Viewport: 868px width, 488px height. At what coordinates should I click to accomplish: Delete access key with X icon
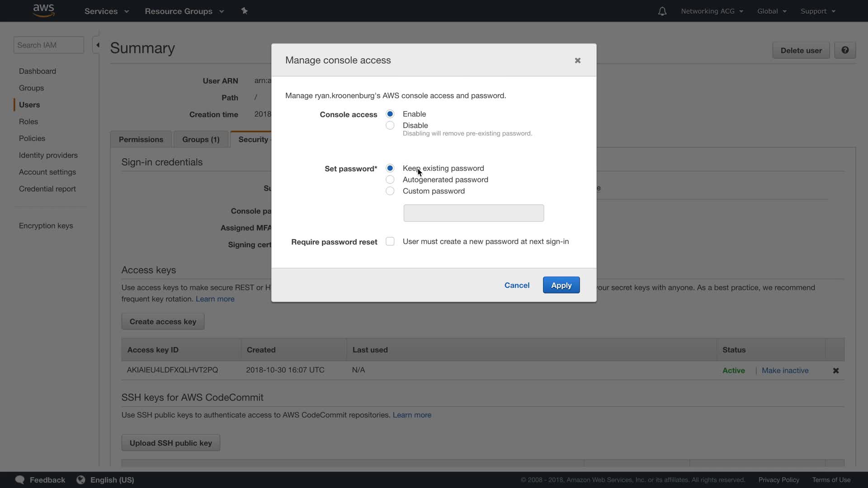pos(835,371)
